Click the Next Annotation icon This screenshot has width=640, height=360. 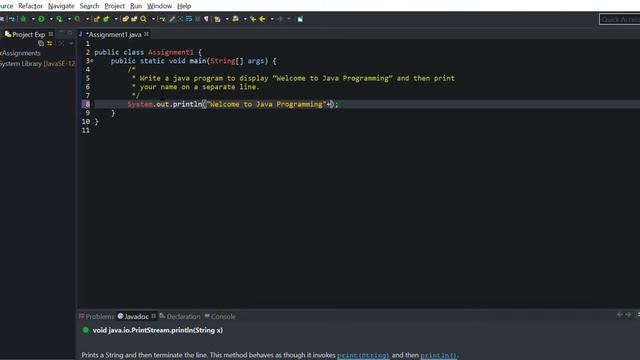pyautogui.click(x=217, y=19)
